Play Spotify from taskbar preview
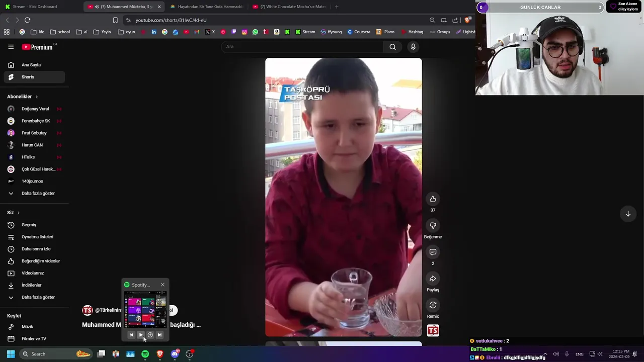Image resolution: width=644 pixels, height=362 pixels. pyautogui.click(x=141, y=335)
